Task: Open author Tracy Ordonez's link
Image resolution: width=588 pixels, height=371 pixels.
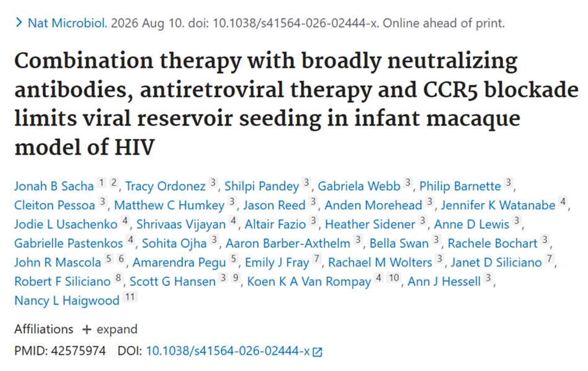Action: pos(166,186)
